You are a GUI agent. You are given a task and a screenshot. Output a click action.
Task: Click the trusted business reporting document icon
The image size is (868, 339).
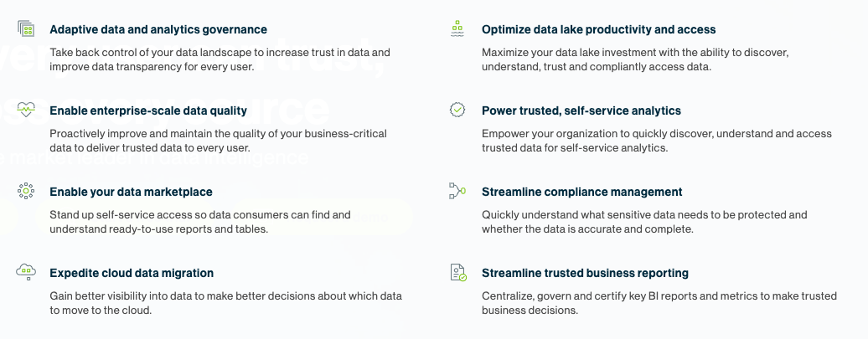tap(457, 272)
